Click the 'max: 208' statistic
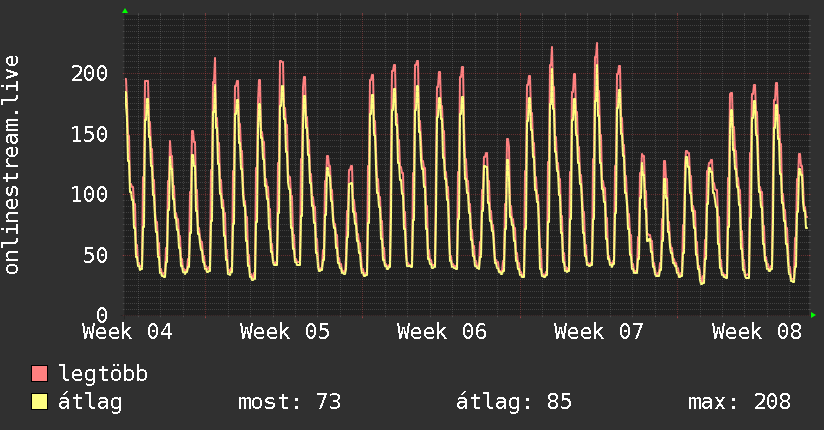The image size is (824, 430). point(739,402)
